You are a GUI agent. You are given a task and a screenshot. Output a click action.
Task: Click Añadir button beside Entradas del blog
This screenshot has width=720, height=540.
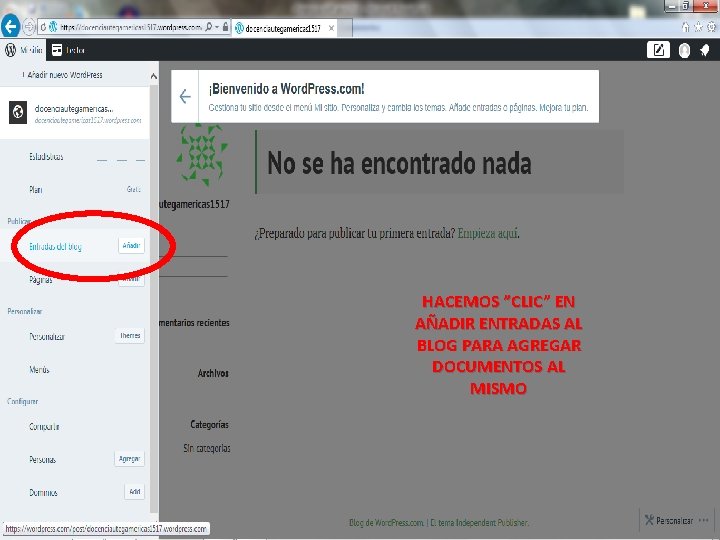[131, 246]
